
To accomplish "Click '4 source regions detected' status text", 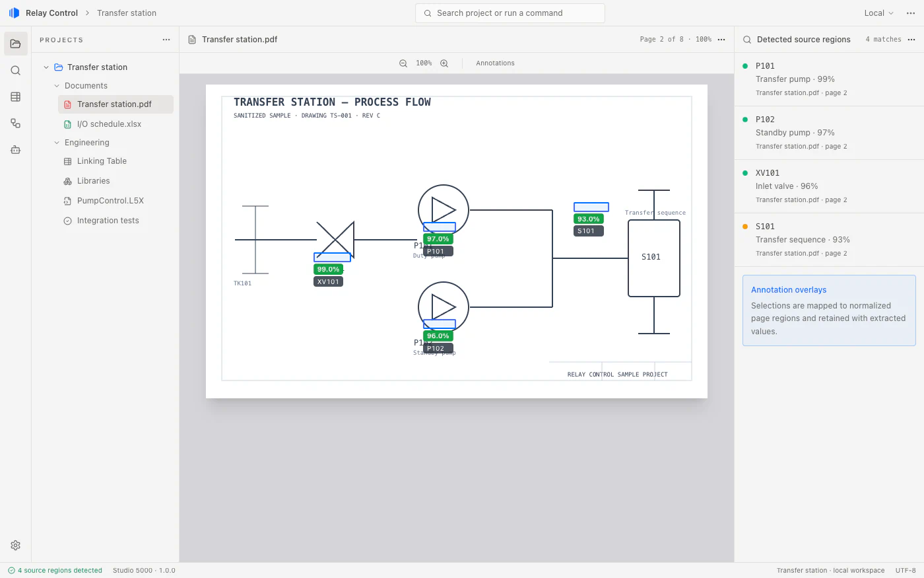I will point(60,571).
